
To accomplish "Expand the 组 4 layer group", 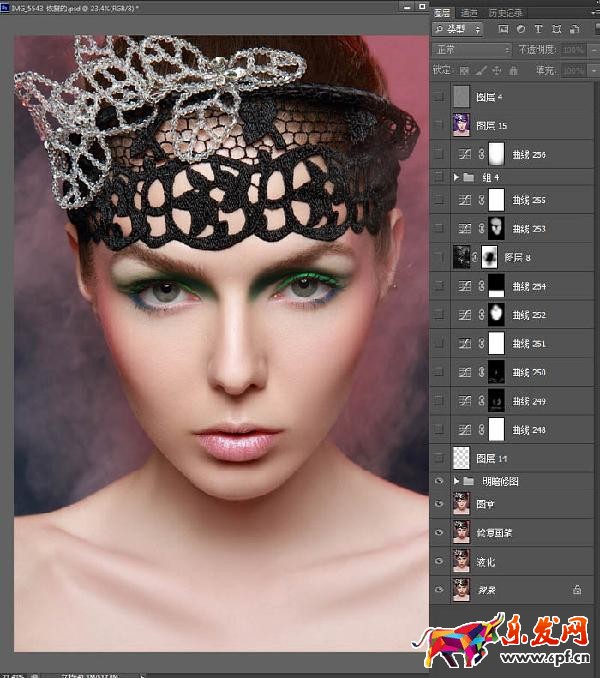I will pyautogui.click(x=457, y=177).
